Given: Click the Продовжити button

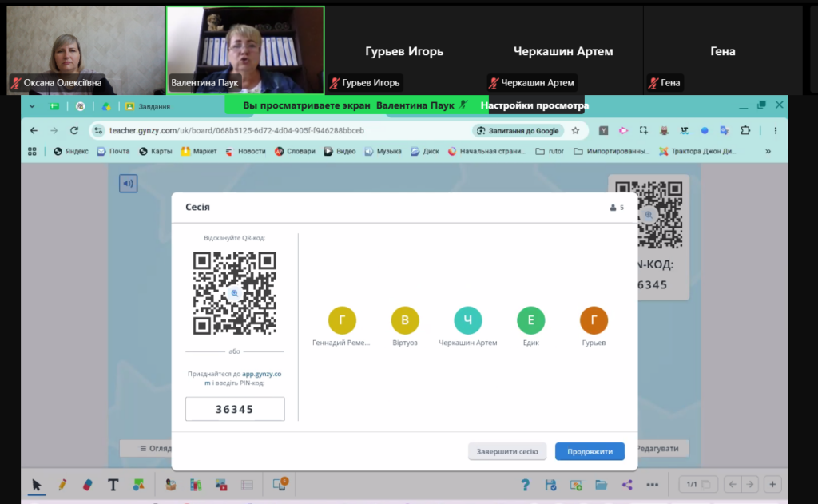Looking at the screenshot, I should click(590, 451).
